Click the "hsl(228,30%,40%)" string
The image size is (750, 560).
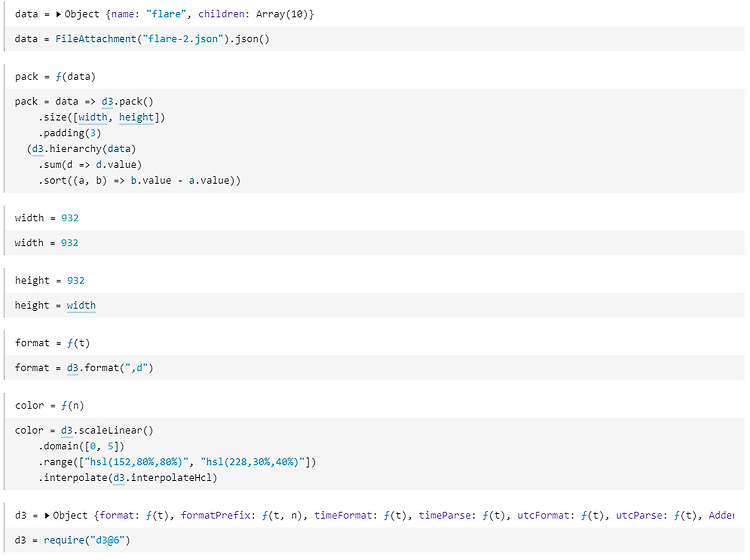(253, 462)
